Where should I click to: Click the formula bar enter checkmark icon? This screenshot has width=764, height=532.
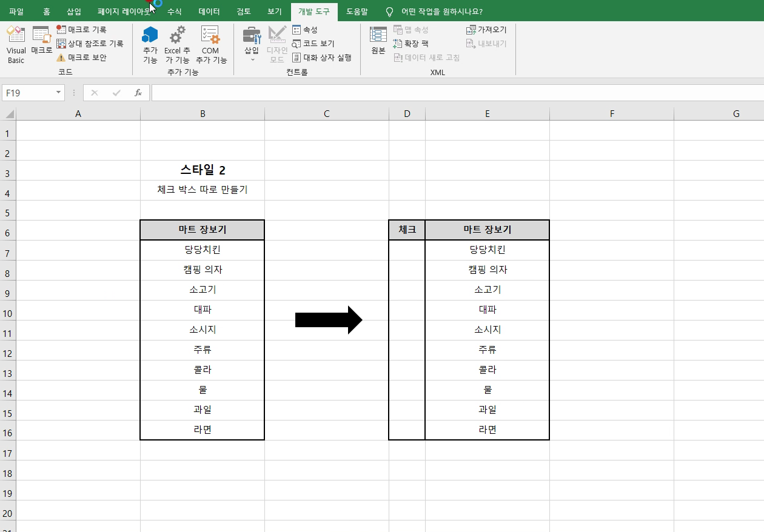[x=116, y=93]
